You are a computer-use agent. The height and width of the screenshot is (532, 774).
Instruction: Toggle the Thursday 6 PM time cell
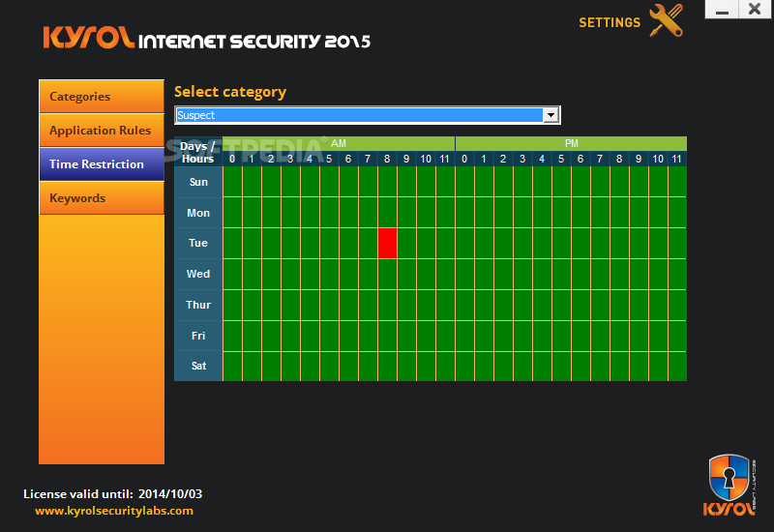[581, 305]
